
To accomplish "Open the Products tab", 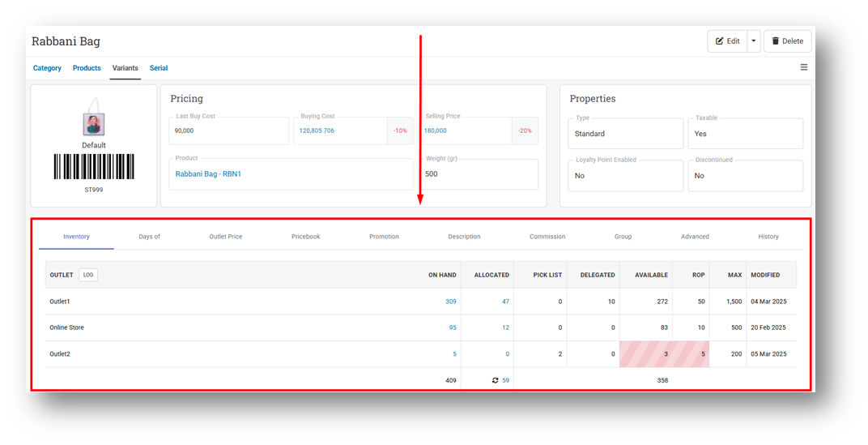I will [x=87, y=68].
